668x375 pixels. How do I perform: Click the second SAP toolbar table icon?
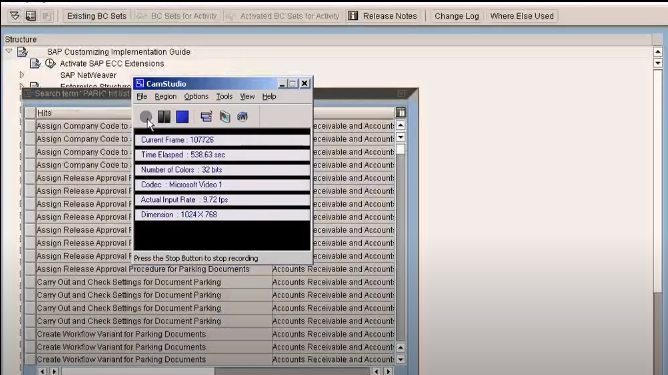(x=31, y=16)
